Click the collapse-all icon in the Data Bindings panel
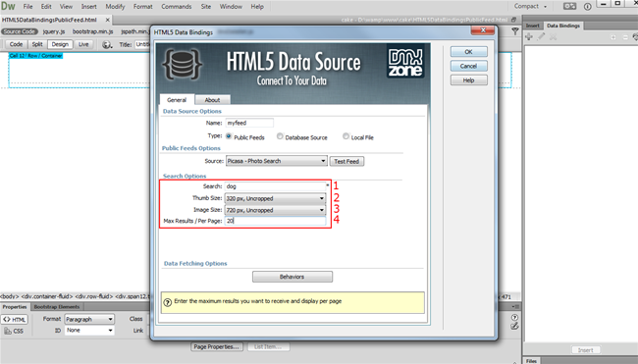The height and width of the screenshot is (364, 638). 625,37
